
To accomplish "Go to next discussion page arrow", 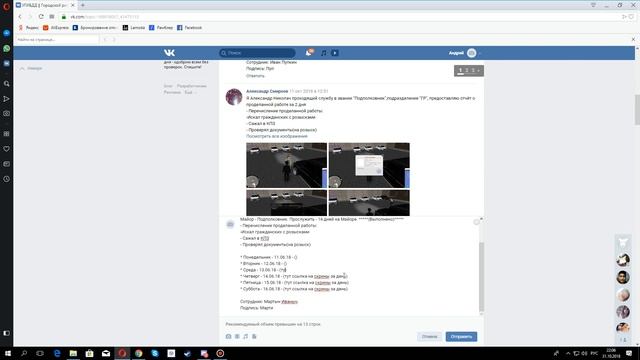I will coord(479,71).
